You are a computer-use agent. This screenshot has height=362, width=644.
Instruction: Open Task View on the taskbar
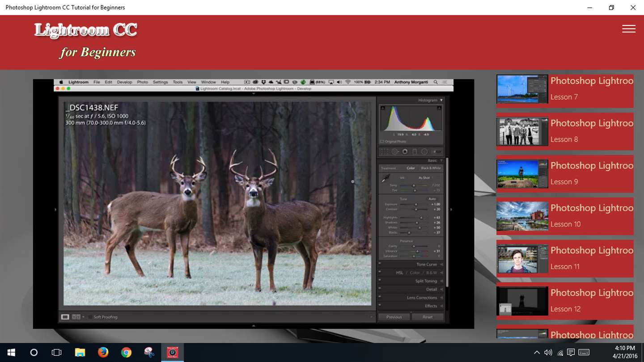(x=56, y=353)
